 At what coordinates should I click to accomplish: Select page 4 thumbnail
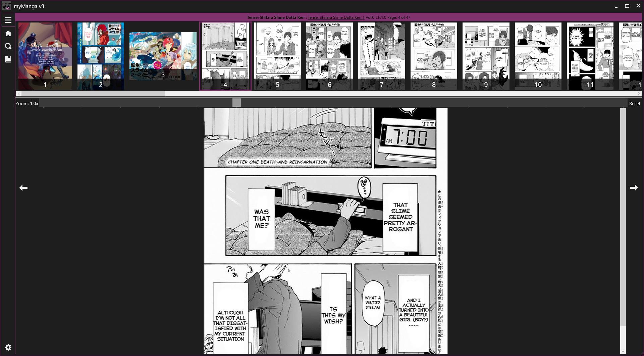click(x=225, y=56)
